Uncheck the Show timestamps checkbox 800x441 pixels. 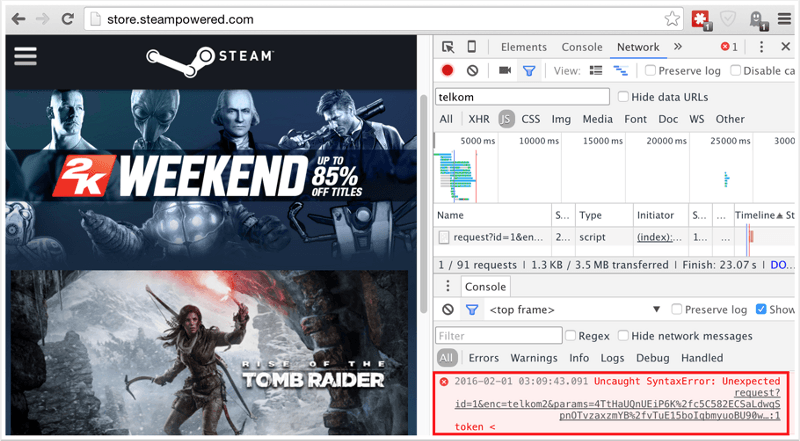761,309
